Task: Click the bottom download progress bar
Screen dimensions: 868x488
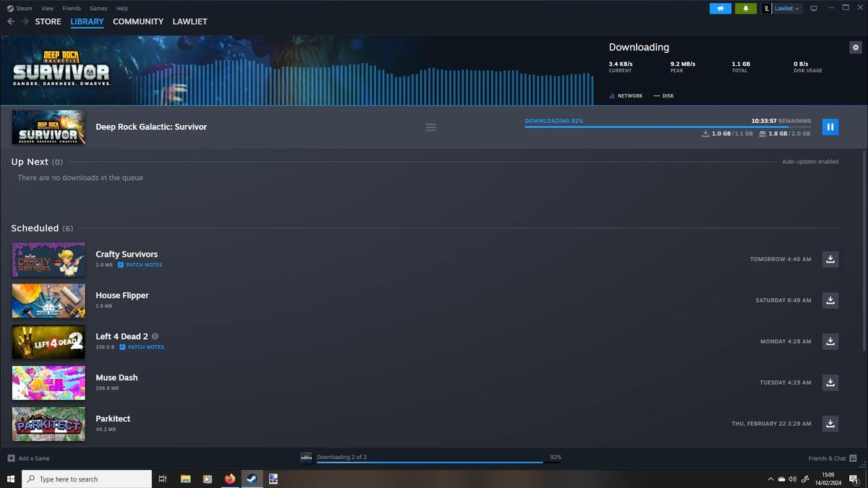Action: pos(430,461)
